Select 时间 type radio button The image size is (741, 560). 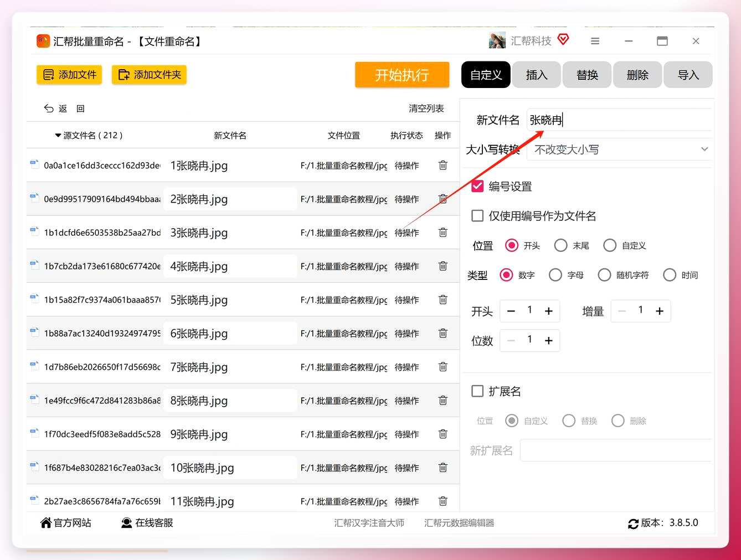click(x=670, y=275)
